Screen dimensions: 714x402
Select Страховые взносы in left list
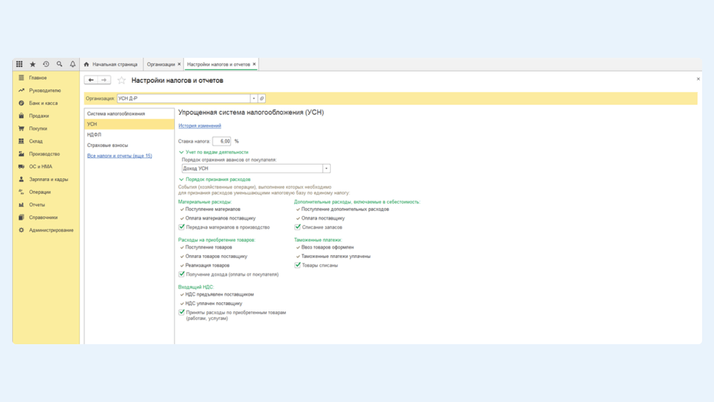[x=129, y=145]
